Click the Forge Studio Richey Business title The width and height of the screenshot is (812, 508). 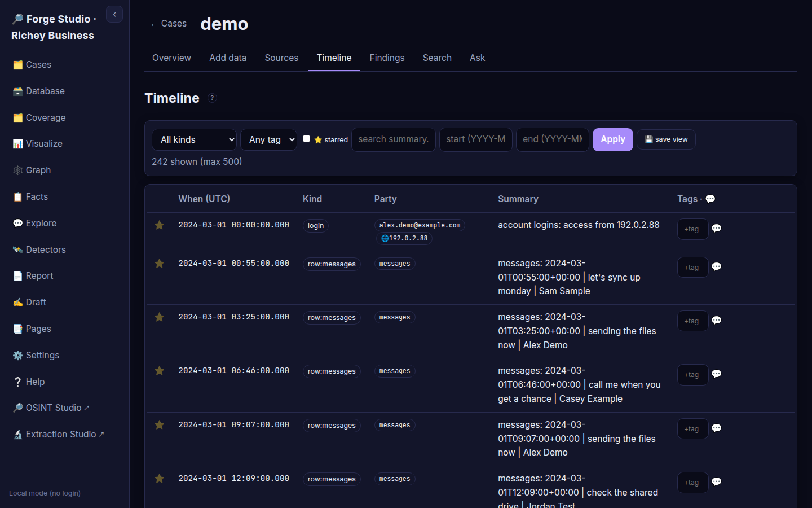pyautogui.click(x=55, y=27)
